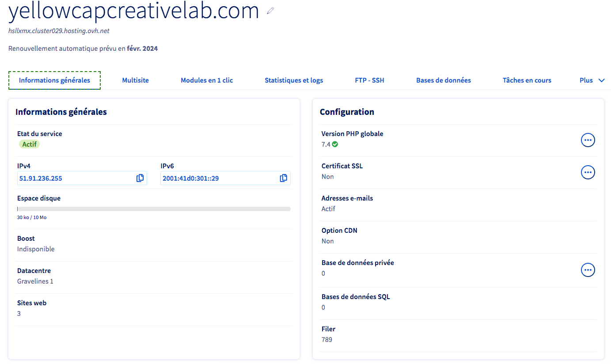Open the Modules en 1 clic tab
The height and width of the screenshot is (364, 611).
point(207,80)
